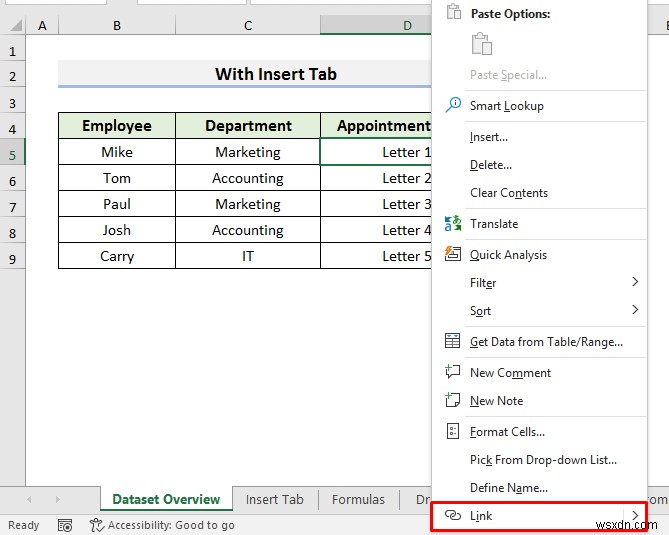The width and height of the screenshot is (669, 535).
Task: Select column D header
Action: point(376,26)
